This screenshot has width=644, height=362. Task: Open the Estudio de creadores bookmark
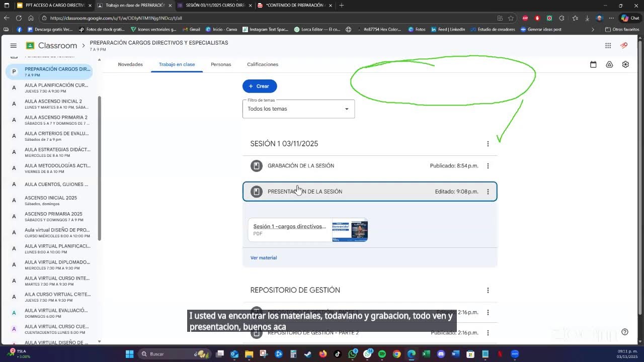[x=493, y=29]
